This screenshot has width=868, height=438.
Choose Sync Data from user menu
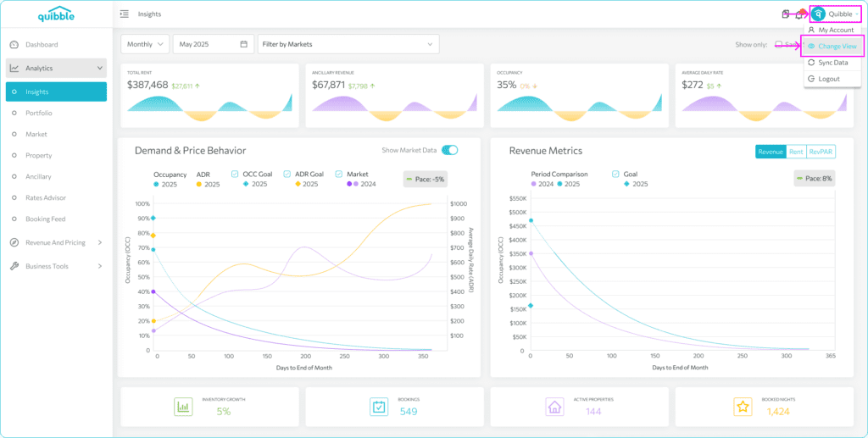832,63
